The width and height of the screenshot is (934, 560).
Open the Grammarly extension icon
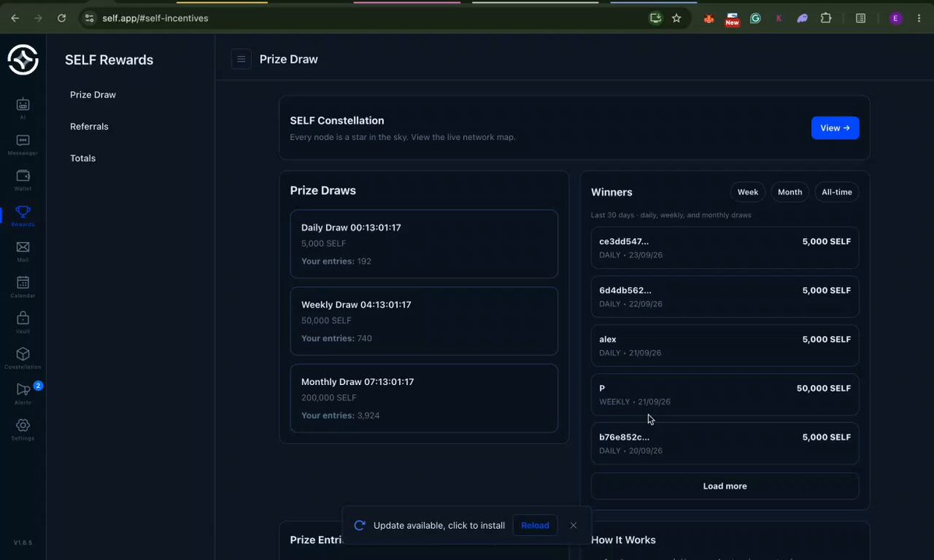tap(755, 18)
